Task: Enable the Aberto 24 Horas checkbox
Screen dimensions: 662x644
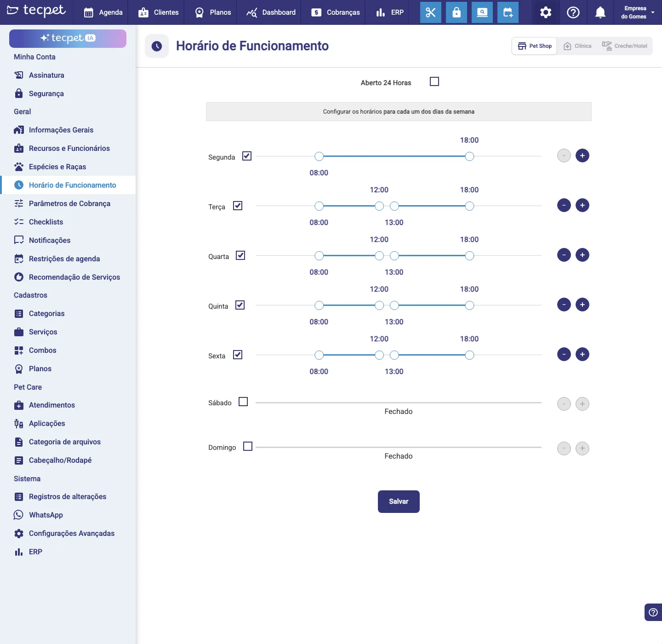Action: click(x=434, y=81)
